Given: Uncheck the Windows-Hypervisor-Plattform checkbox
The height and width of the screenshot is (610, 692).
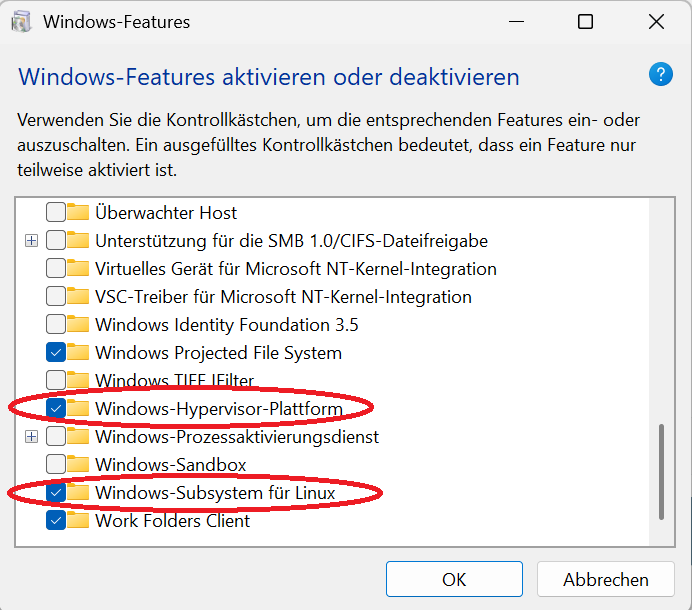Looking at the screenshot, I should (x=56, y=408).
